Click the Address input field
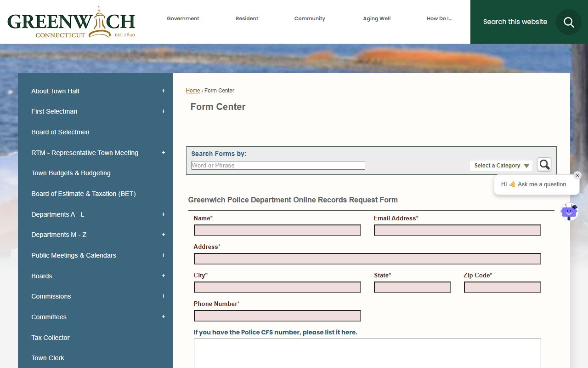This screenshot has height=368, width=588. (367, 259)
